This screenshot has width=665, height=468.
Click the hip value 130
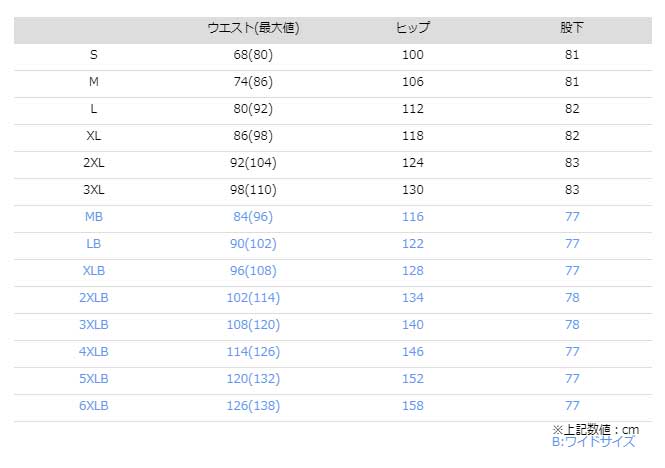pos(413,190)
